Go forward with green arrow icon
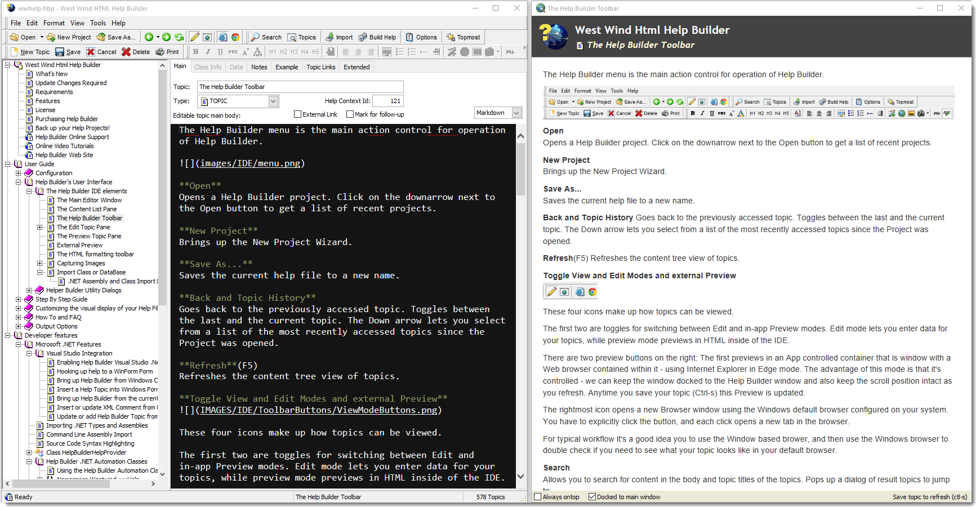Image resolution: width=980 pixels, height=511 pixels. (166, 37)
